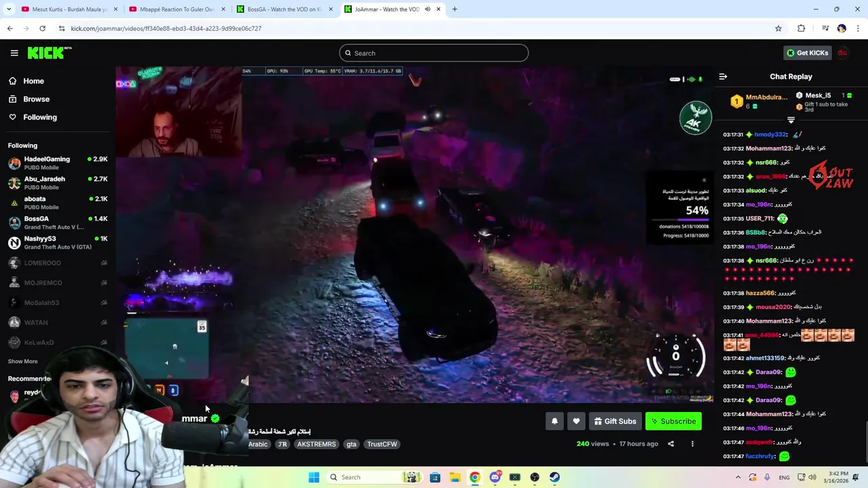Expand following list with Show More

23,361
